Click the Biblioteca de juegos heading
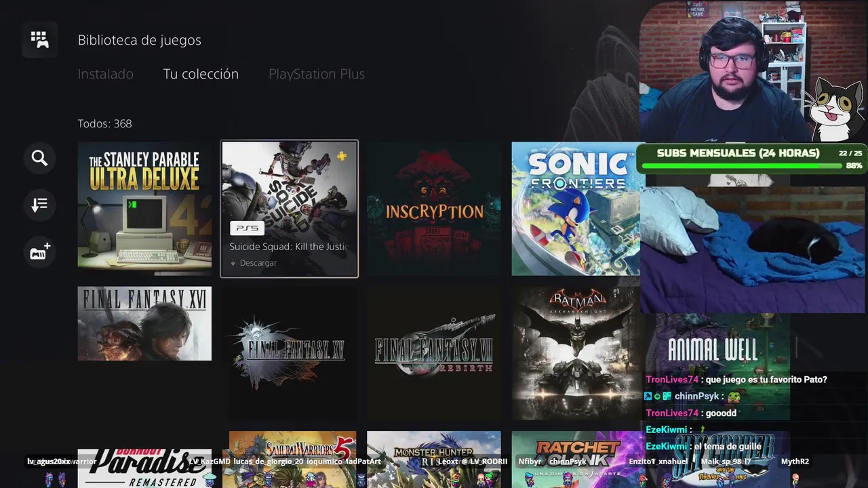The height and width of the screenshot is (488, 868). pyautogui.click(x=139, y=40)
